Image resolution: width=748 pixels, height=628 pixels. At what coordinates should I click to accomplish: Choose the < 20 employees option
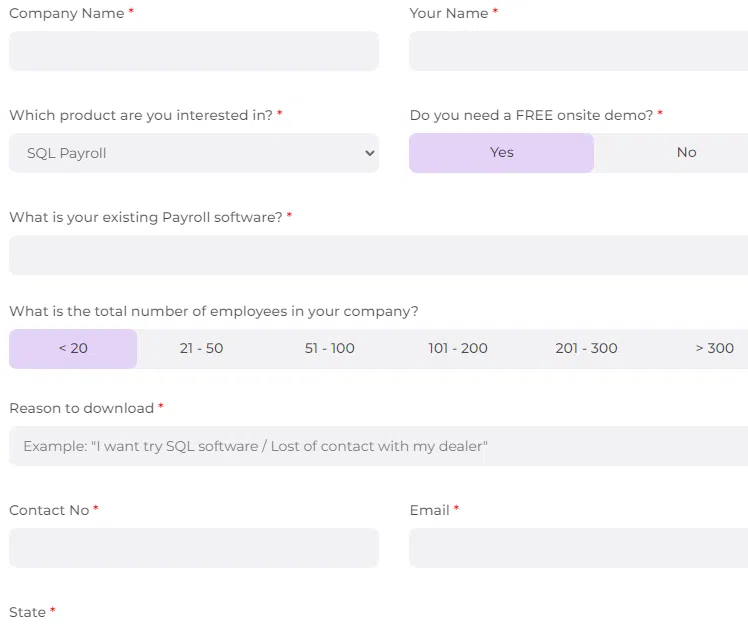pos(73,349)
